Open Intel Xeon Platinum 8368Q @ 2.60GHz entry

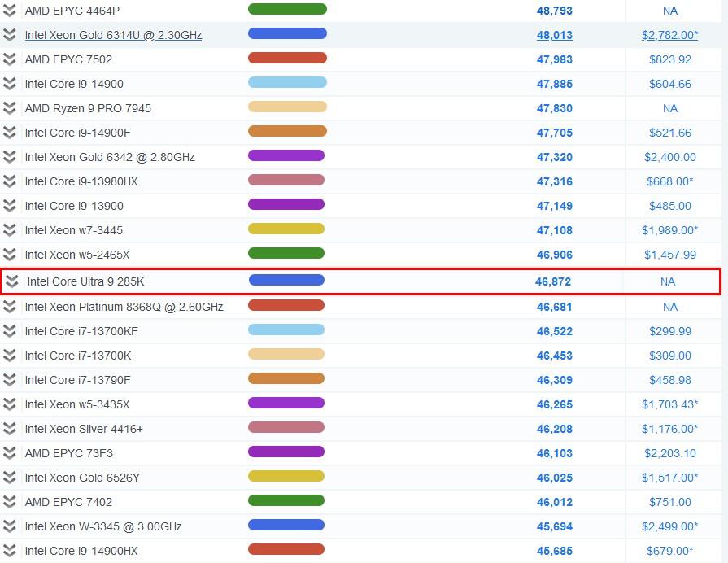124,307
